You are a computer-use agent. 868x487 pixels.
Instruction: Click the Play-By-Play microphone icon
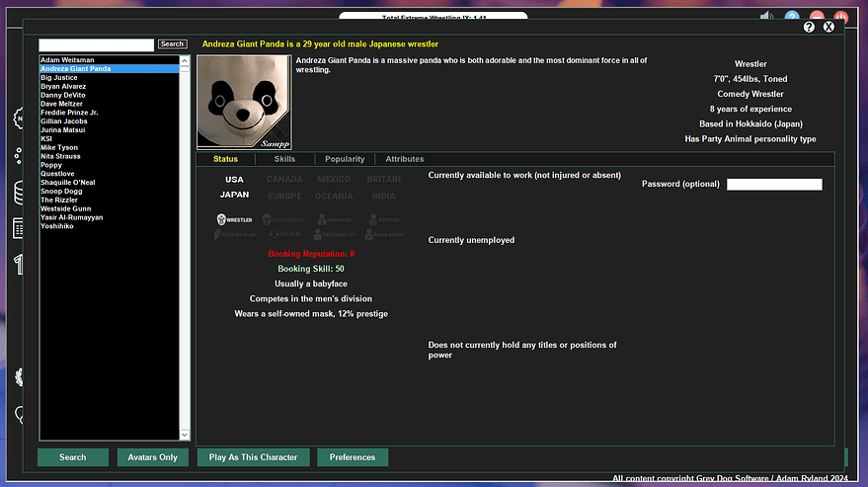[217, 234]
